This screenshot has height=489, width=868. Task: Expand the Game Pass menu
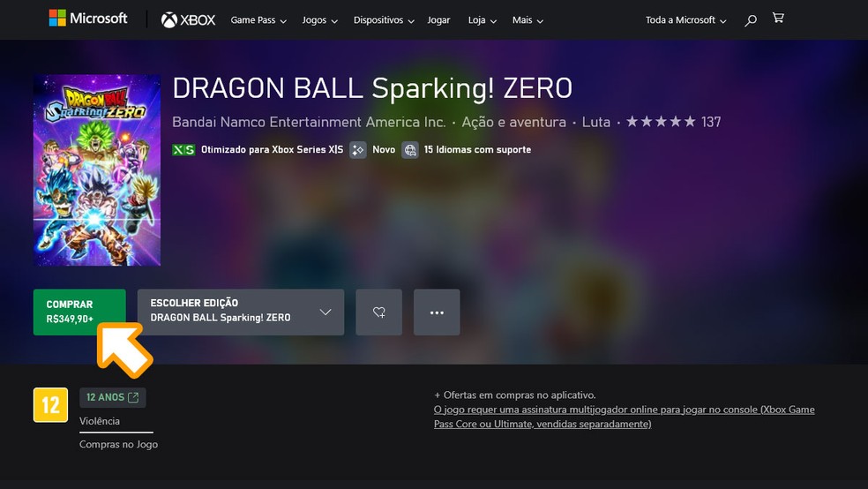[258, 20]
